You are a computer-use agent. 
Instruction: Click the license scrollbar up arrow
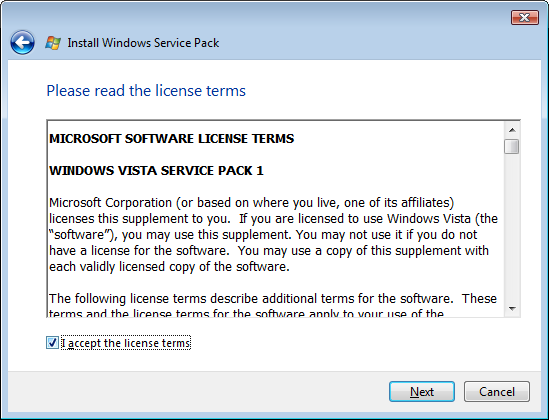pos(512,130)
